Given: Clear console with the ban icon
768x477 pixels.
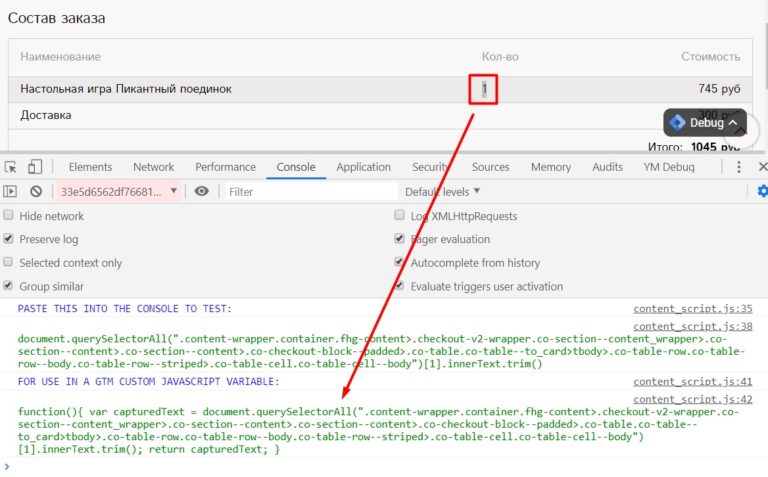Looking at the screenshot, I should point(36,191).
